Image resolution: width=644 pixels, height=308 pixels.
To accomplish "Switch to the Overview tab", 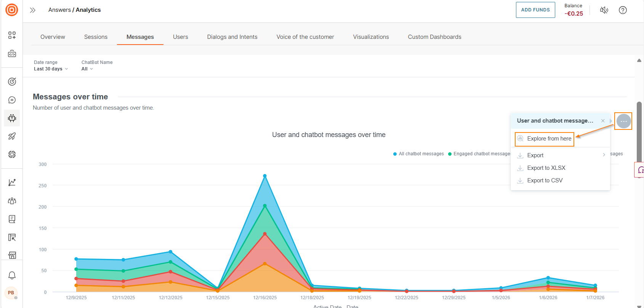I will (53, 37).
